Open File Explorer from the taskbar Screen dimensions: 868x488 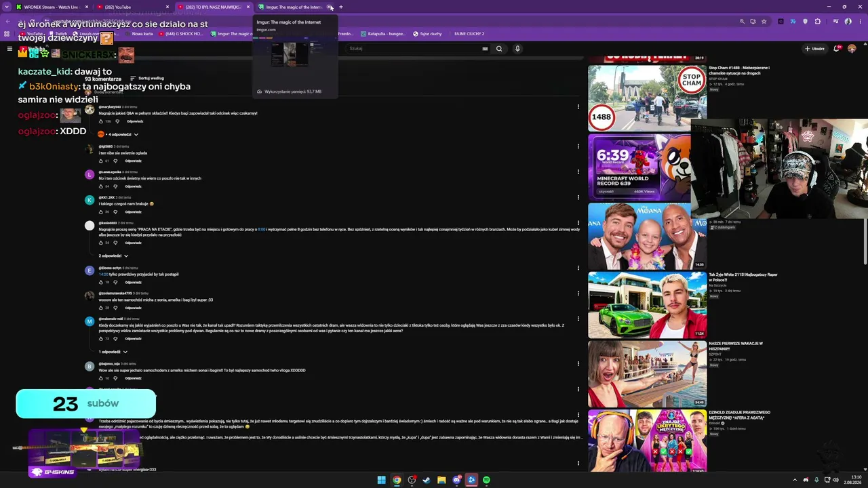[441, 480]
